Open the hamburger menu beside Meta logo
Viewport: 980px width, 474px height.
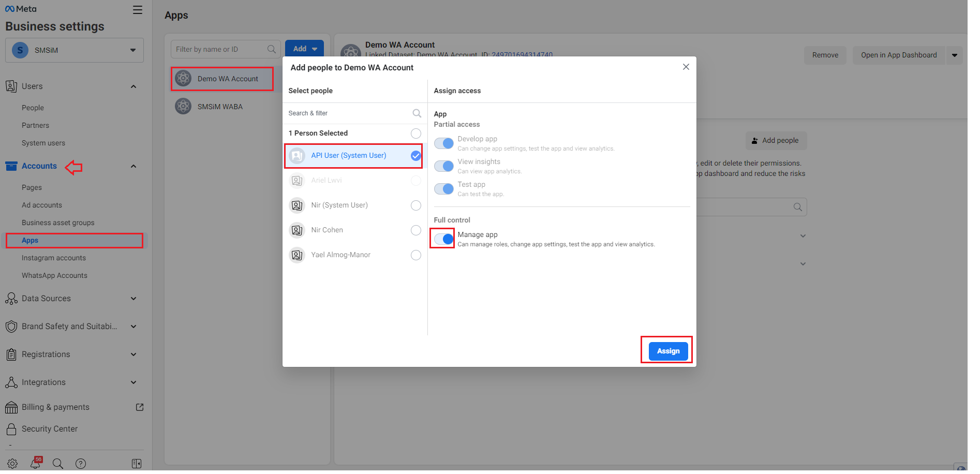click(138, 10)
